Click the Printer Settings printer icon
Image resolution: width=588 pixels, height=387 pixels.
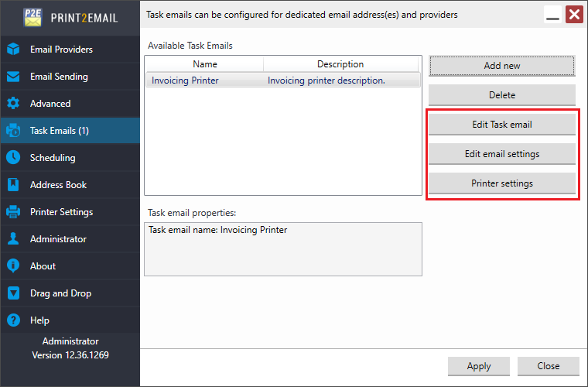(x=13, y=212)
